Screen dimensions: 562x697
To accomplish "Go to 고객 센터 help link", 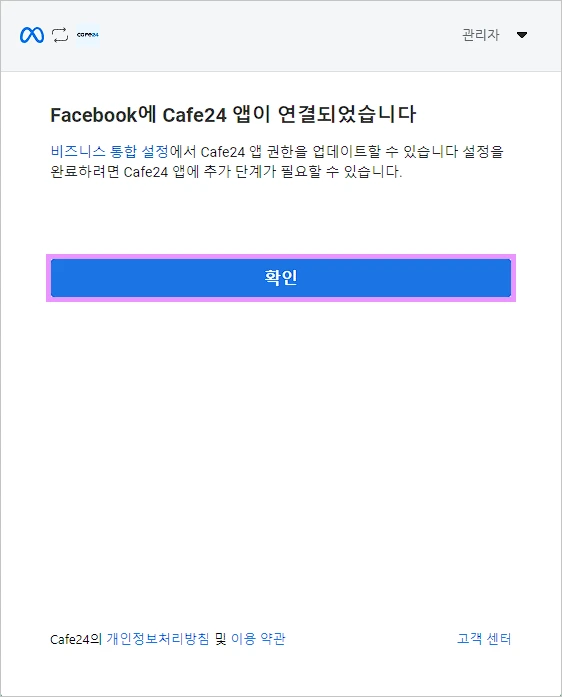I will pos(484,639).
